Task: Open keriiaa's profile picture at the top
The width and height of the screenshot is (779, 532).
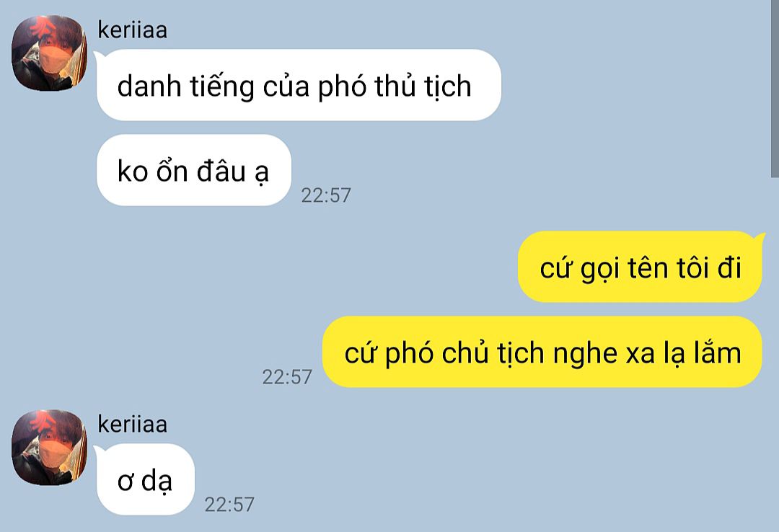Action: tap(49, 53)
